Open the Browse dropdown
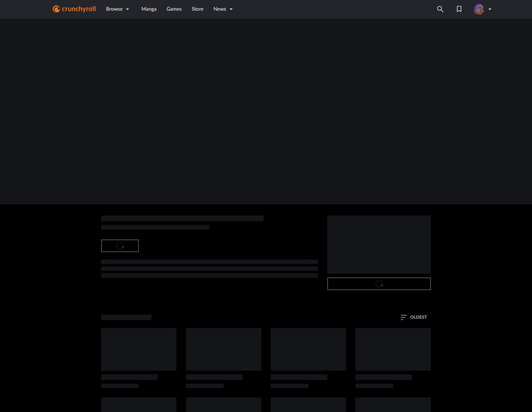The width and height of the screenshot is (532, 412). (x=117, y=9)
